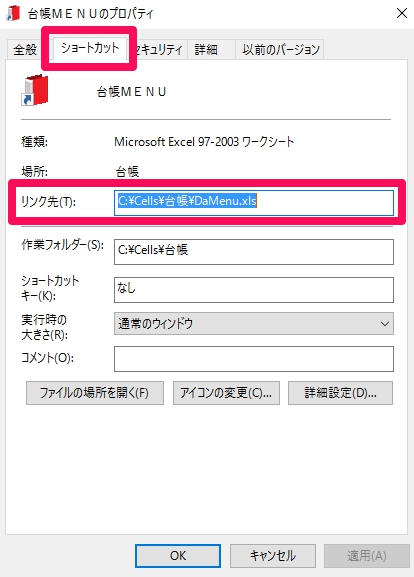
Task: Switch to the 全般 tab
Action: point(25,49)
